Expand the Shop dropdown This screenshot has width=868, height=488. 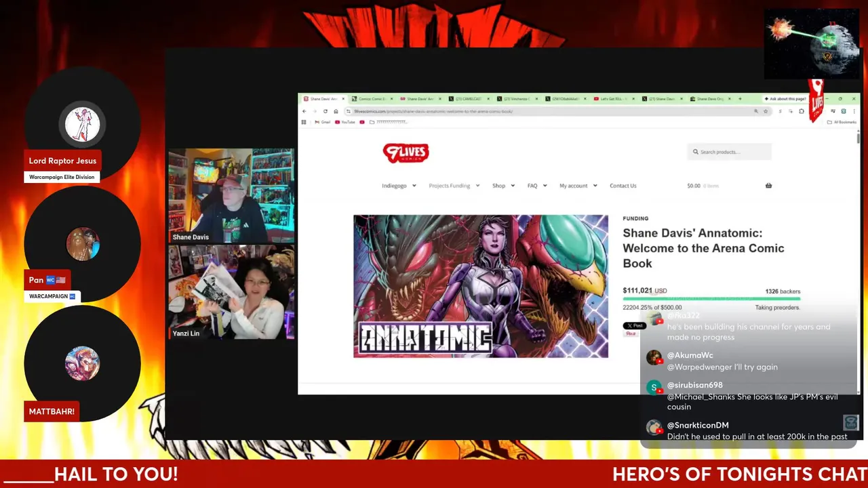(x=503, y=186)
